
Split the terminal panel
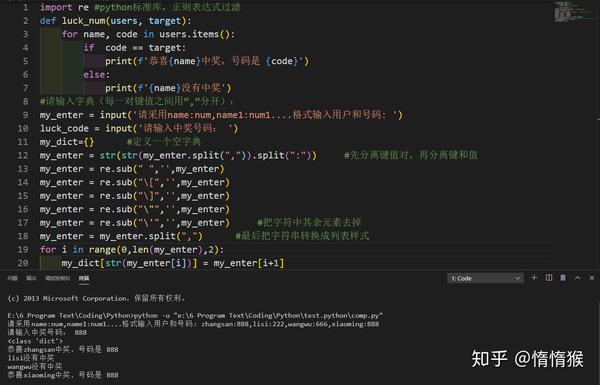[549, 278]
